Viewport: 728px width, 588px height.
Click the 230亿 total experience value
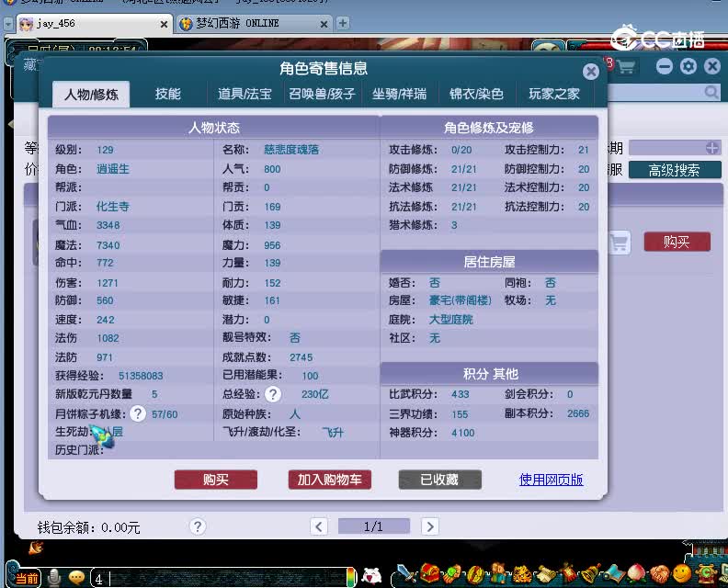click(314, 394)
